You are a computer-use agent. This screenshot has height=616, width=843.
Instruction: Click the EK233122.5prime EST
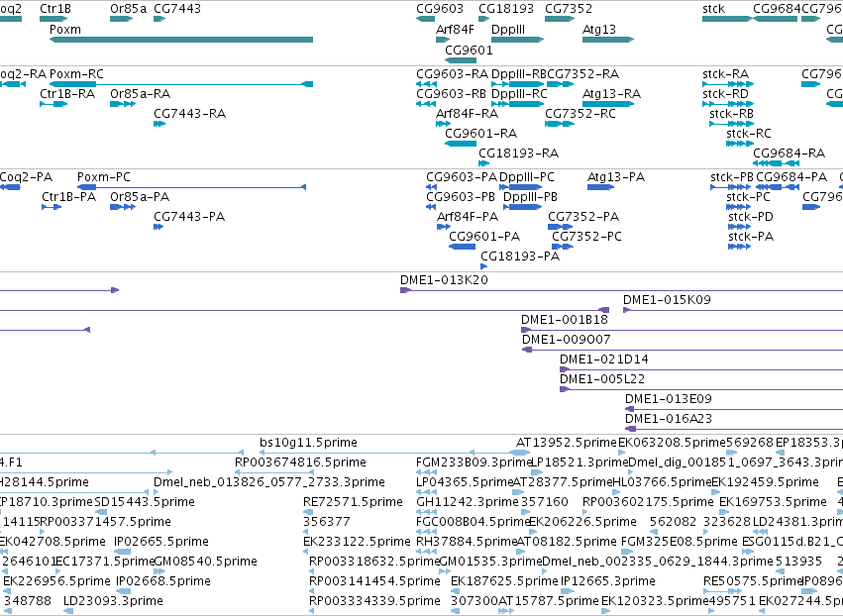pyautogui.click(x=306, y=552)
